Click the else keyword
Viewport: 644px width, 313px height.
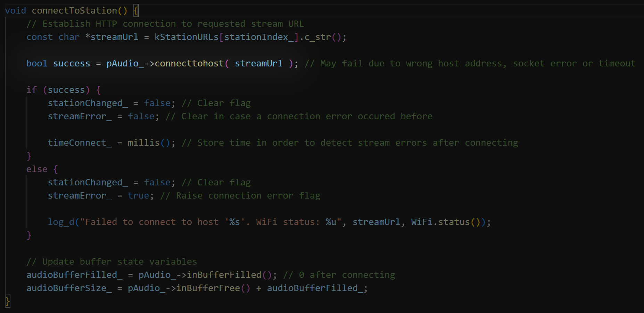pos(37,169)
